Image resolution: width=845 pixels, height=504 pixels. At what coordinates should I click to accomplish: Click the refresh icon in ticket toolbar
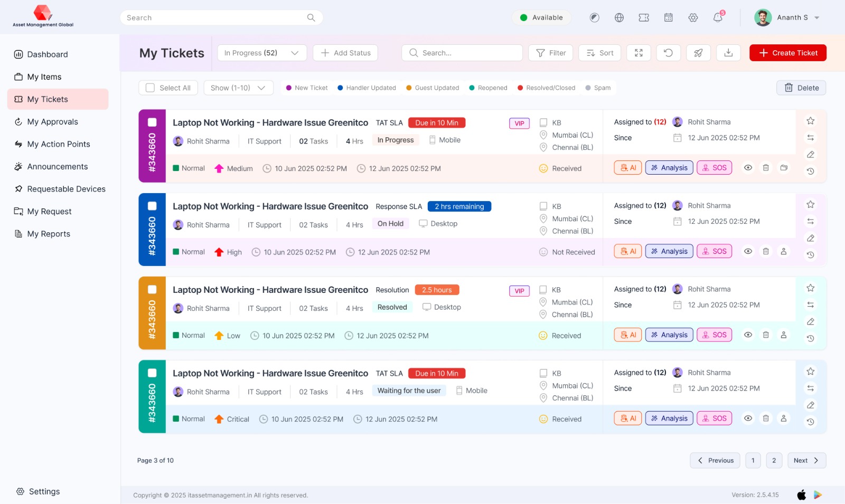click(668, 53)
